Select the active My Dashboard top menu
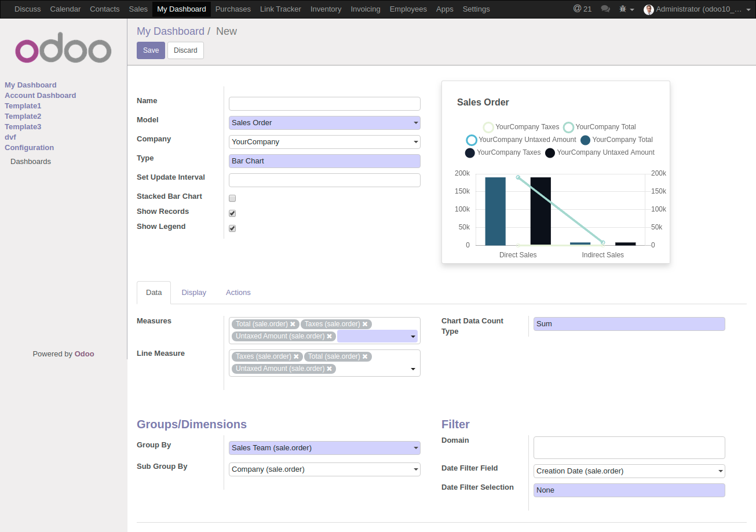 click(181, 9)
